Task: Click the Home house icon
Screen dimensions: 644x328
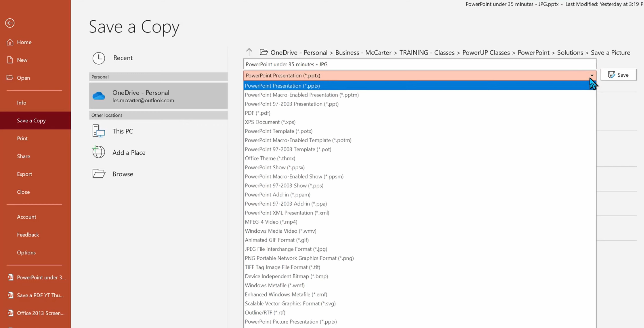Action: (x=10, y=42)
